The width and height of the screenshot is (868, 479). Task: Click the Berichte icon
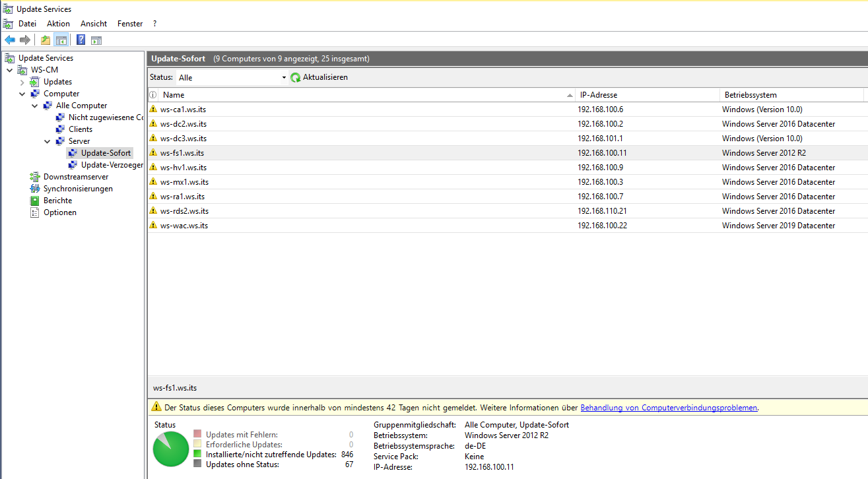tap(35, 201)
